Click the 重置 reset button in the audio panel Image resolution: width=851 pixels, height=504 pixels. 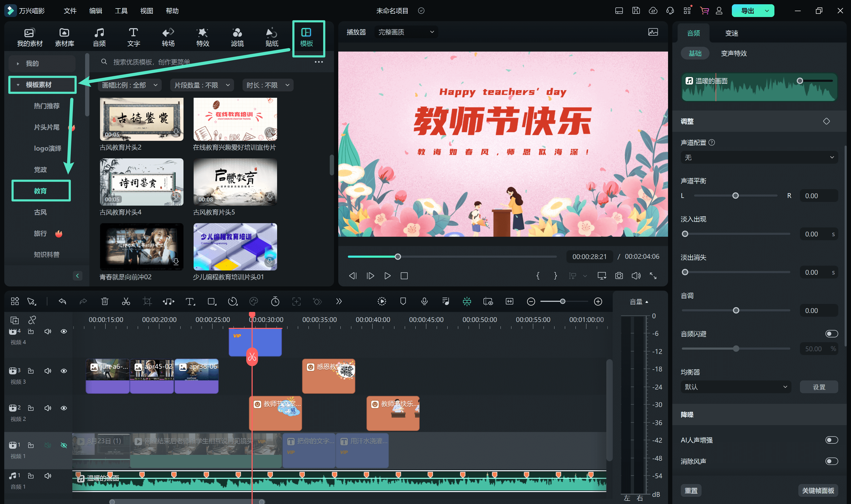click(x=692, y=490)
